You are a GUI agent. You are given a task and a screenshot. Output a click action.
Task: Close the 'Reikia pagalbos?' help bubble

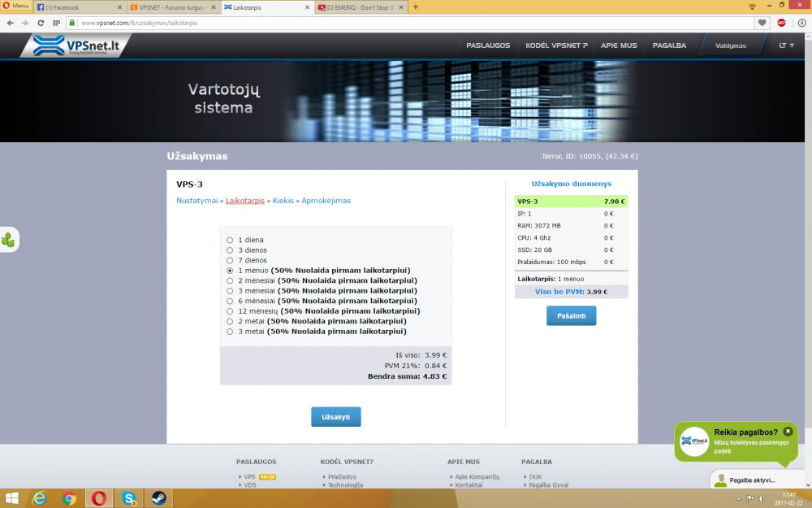(x=788, y=432)
